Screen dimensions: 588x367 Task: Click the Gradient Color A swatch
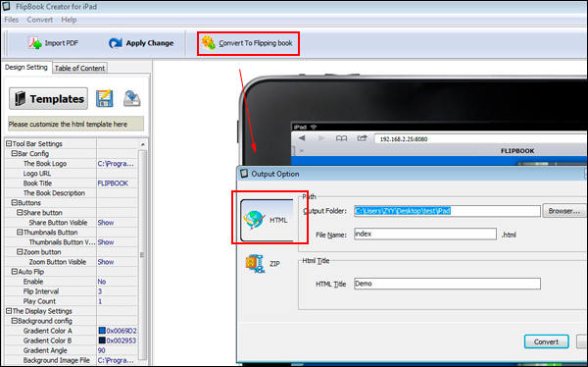coord(102,331)
